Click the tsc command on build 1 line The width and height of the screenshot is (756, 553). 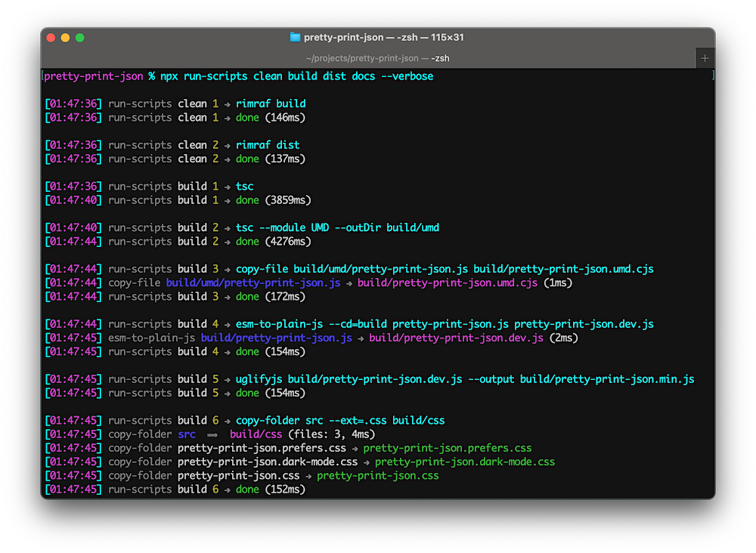pos(244,187)
